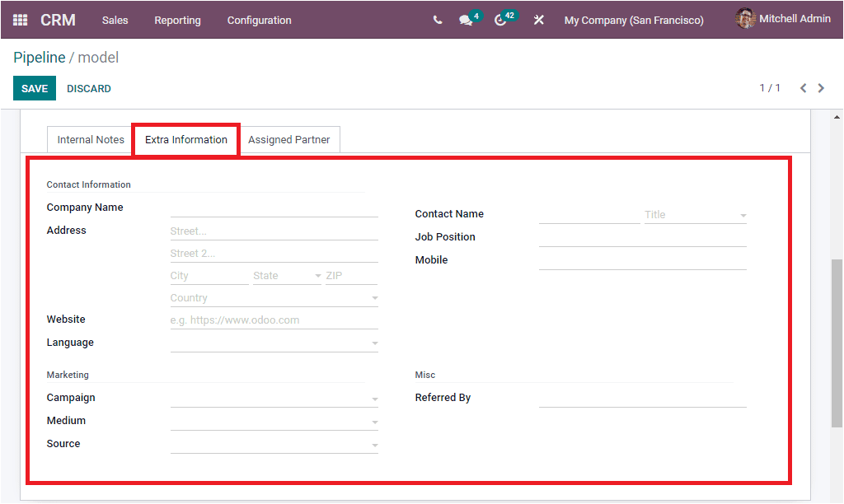The width and height of the screenshot is (844, 504).
Task: Open the Country dropdown
Action: click(x=375, y=297)
